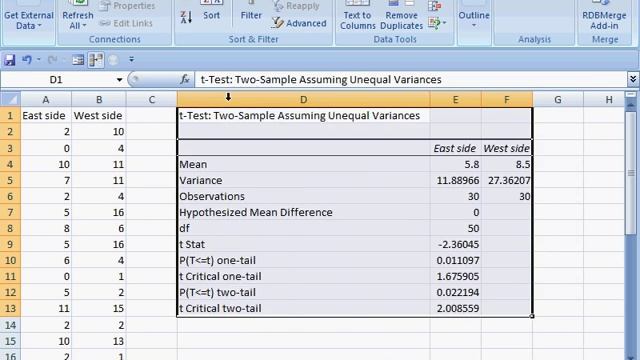640x360 pixels.
Task: Customize Quick Access Toolbar dropdown
Action: click(x=131, y=60)
